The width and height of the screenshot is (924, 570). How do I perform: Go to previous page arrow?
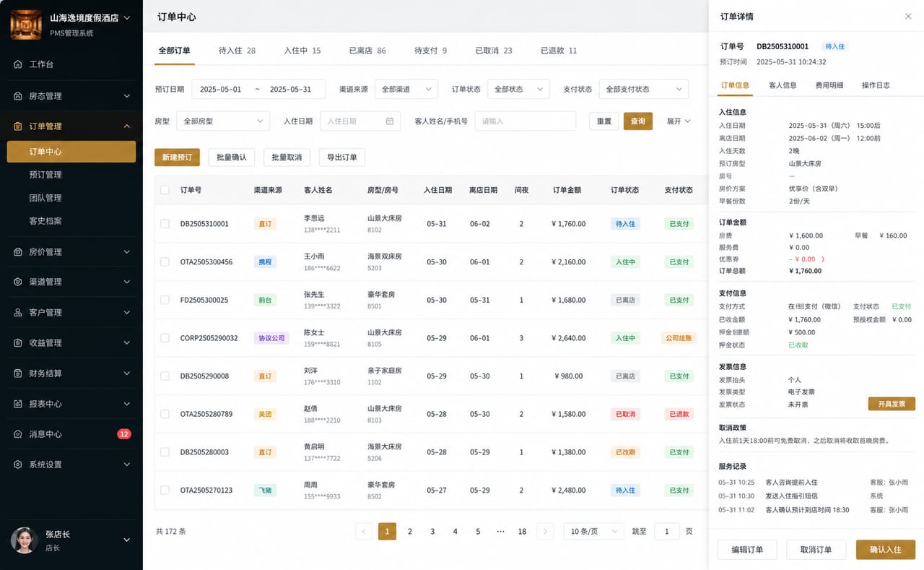(x=364, y=532)
